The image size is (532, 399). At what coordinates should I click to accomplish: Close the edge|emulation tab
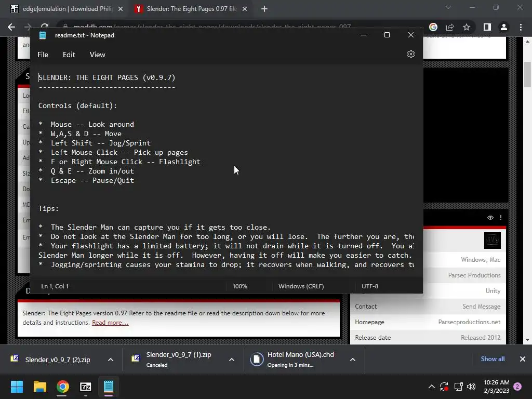coord(121,9)
